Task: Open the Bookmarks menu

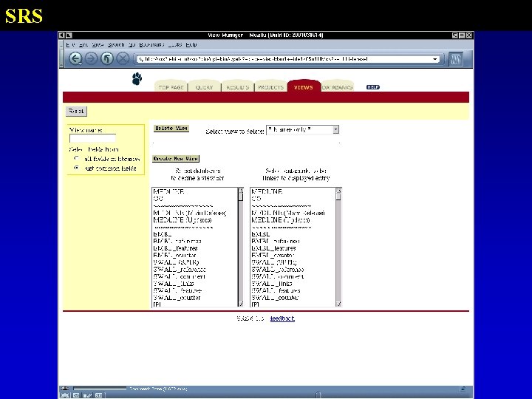Action: (151, 45)
